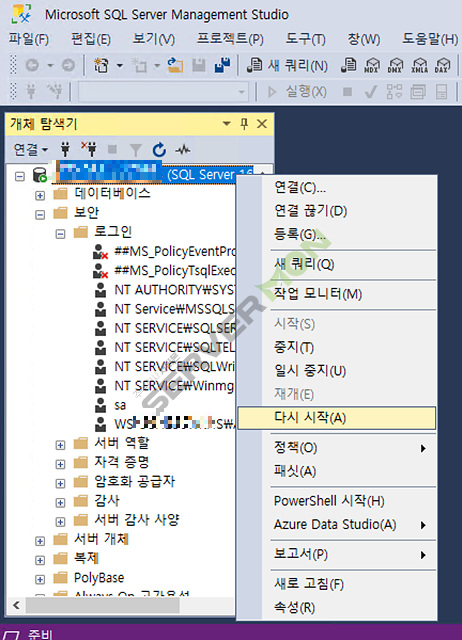Click the XMLA query toolbar icon
Viewport: 462px width, 640px height.
(419, 65)
